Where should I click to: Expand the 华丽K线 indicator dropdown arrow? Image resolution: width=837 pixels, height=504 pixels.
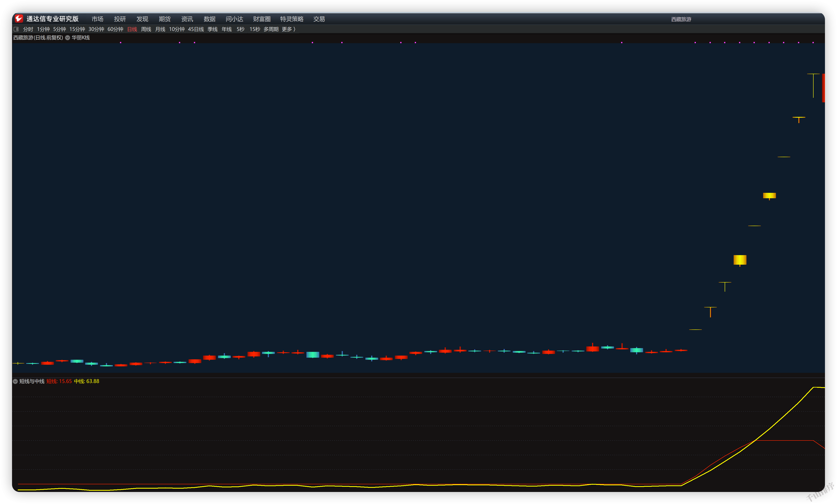(x=68, y=38)
